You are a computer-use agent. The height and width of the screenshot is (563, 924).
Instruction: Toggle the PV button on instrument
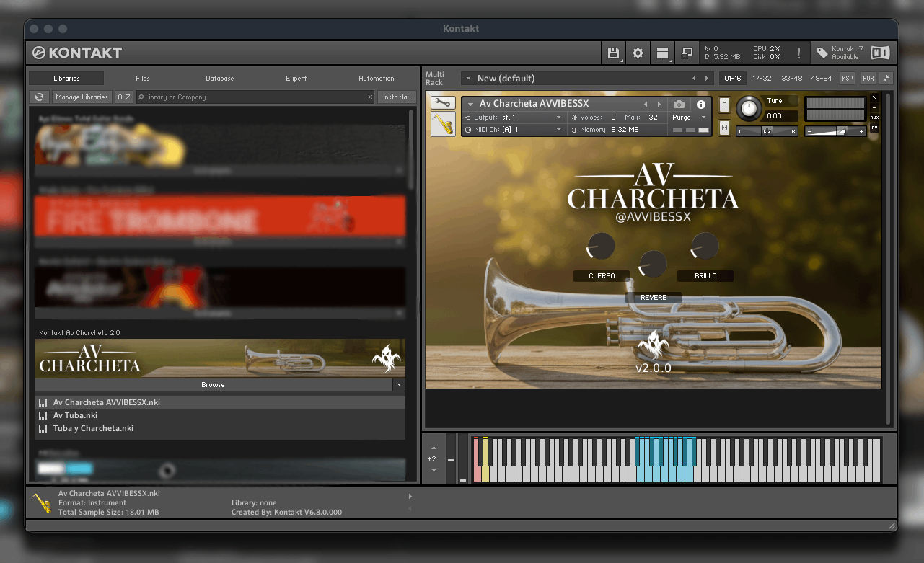(x=874, y=128)
